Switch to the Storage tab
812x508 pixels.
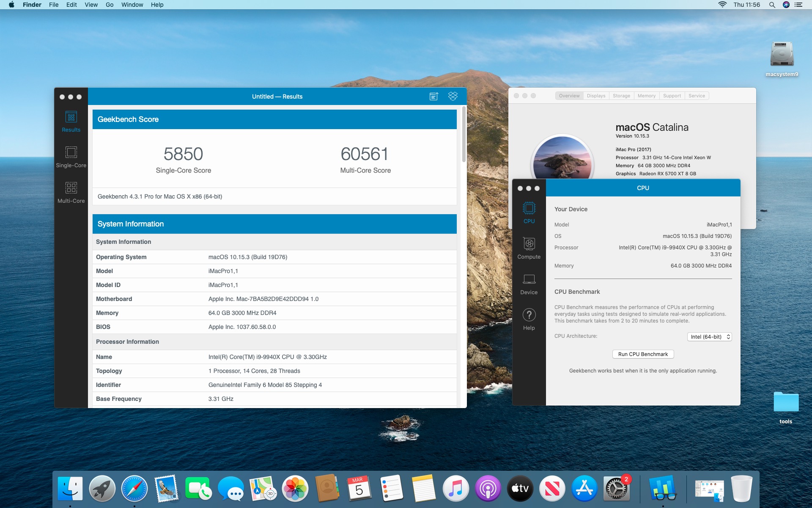point(621,96)
